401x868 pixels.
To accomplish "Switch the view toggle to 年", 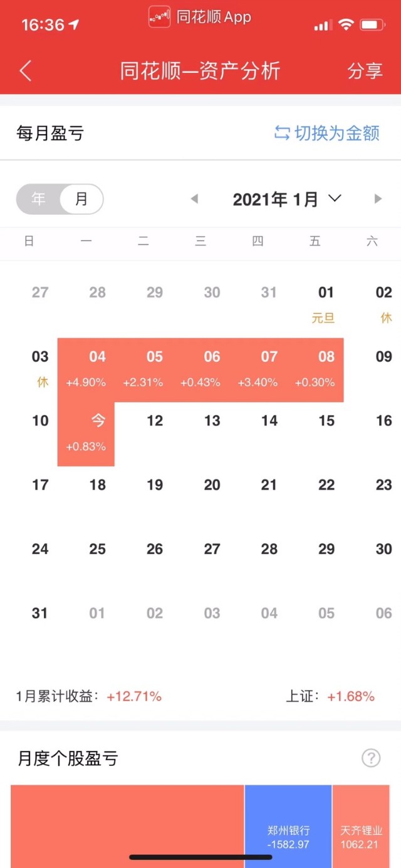I will point(39,199).
